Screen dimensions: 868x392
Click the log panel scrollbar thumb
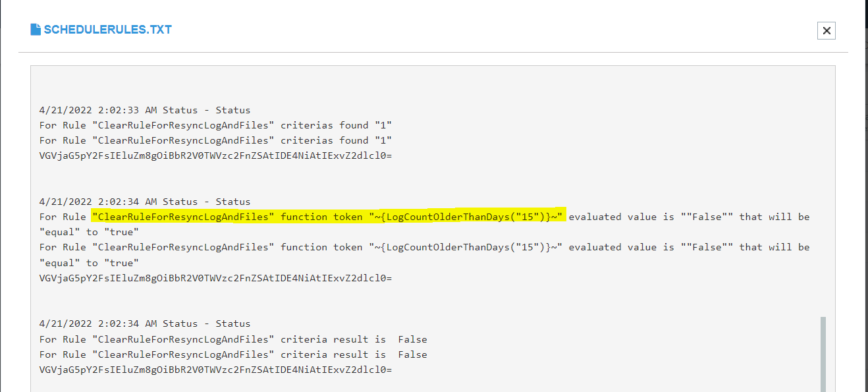823,354
